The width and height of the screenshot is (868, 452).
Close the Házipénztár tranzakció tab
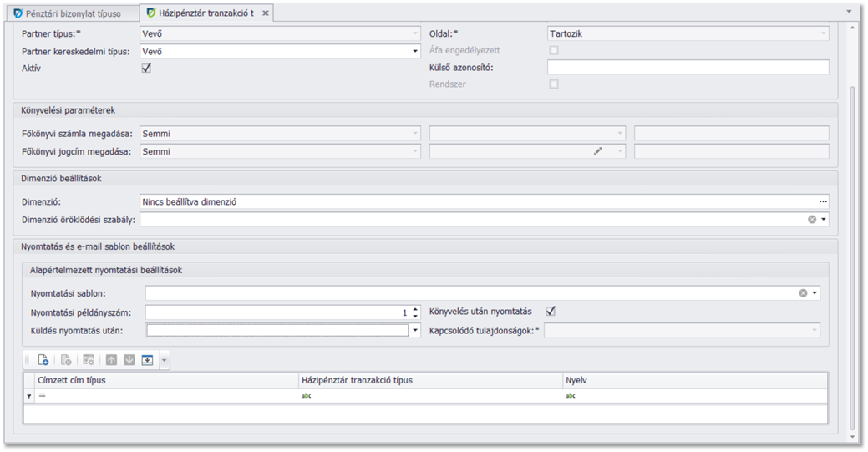click(266, 13)
